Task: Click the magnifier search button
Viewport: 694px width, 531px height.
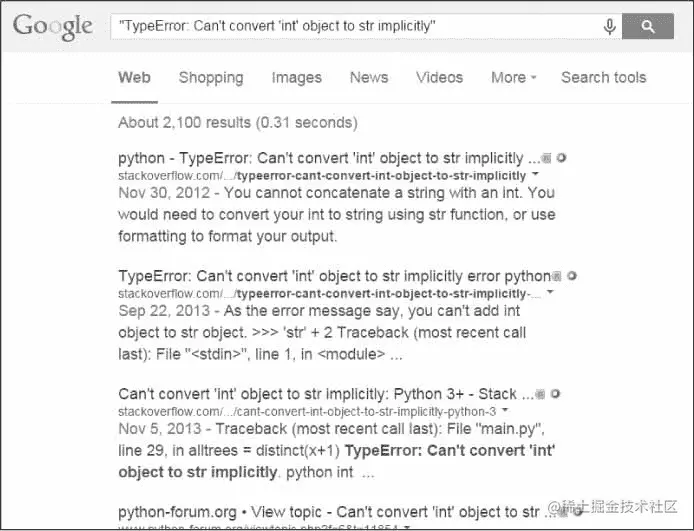Action: click(648, 27)
